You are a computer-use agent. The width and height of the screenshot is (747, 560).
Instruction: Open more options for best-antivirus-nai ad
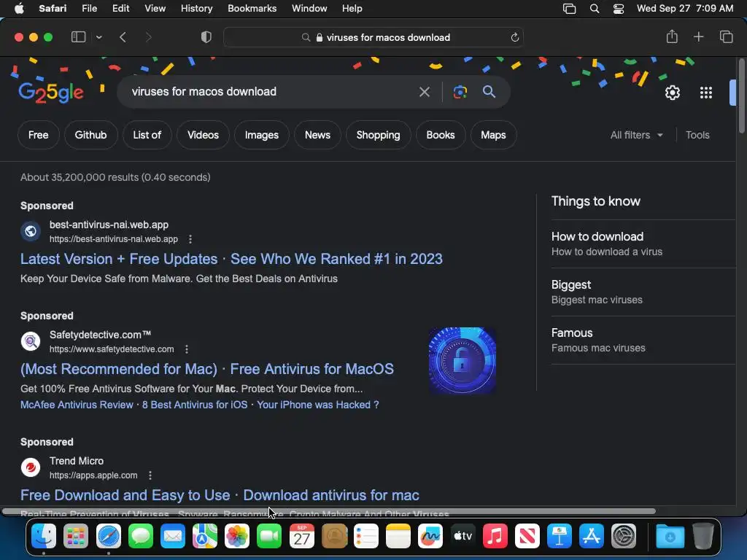pos(190,239)
